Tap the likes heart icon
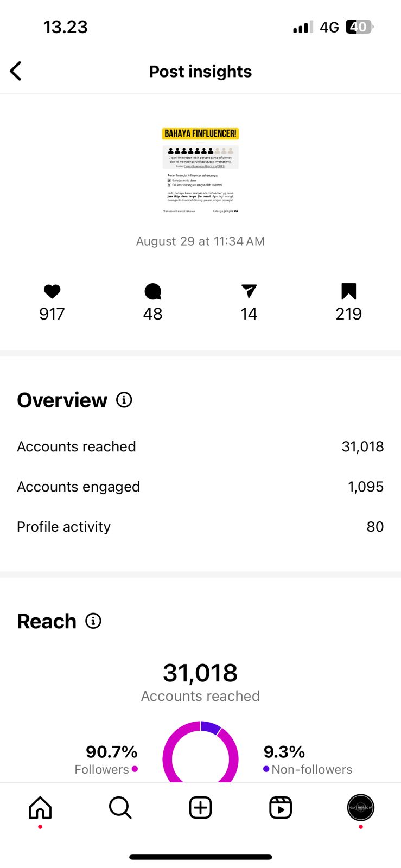This screenshot has height=868, width=401. (x=52, y=292)
